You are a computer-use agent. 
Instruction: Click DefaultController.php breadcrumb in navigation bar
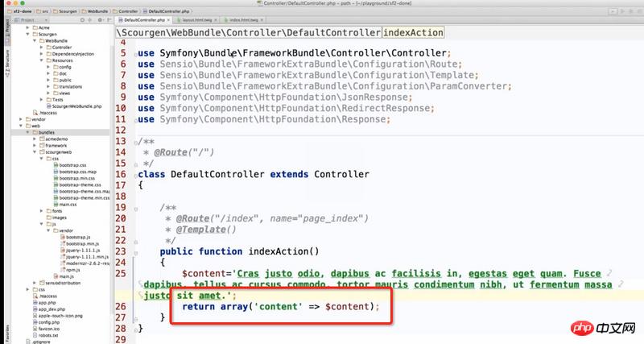[166, 11]
